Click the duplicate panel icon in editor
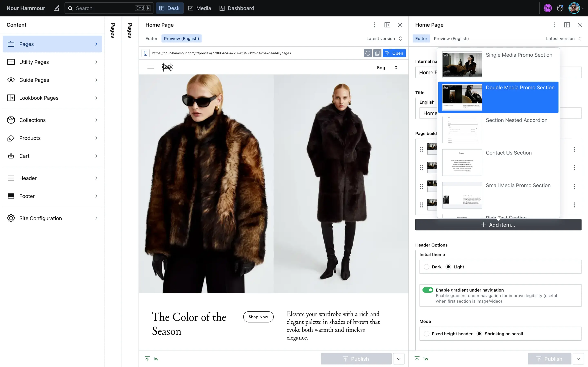 pyautogui.click(x=387, y=24)
